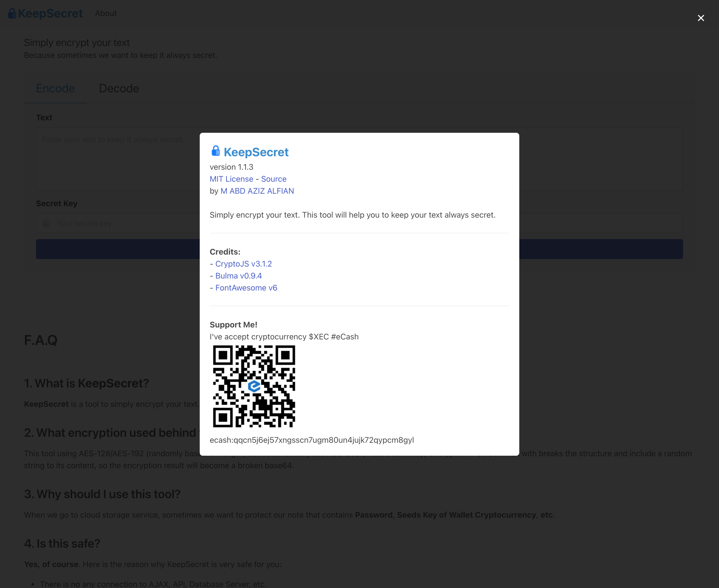Click the version 1.1.3 text

tap(231, 167)
